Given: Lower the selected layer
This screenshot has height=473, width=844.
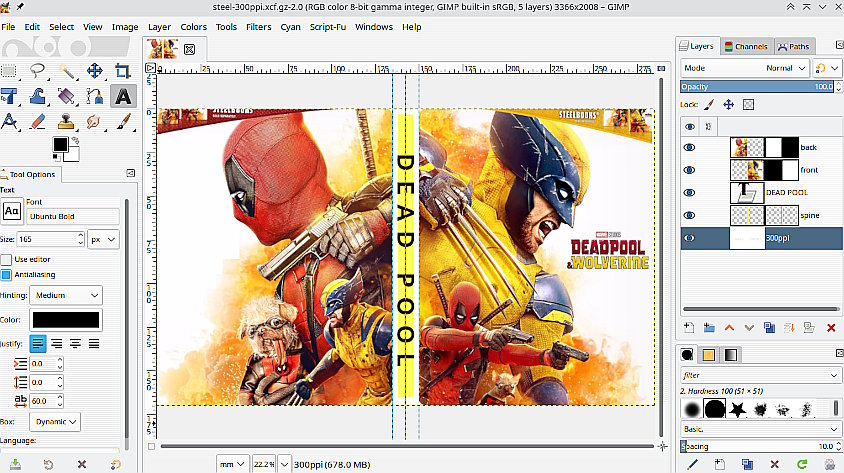Looking at the screenshot, I should [749, 327].
